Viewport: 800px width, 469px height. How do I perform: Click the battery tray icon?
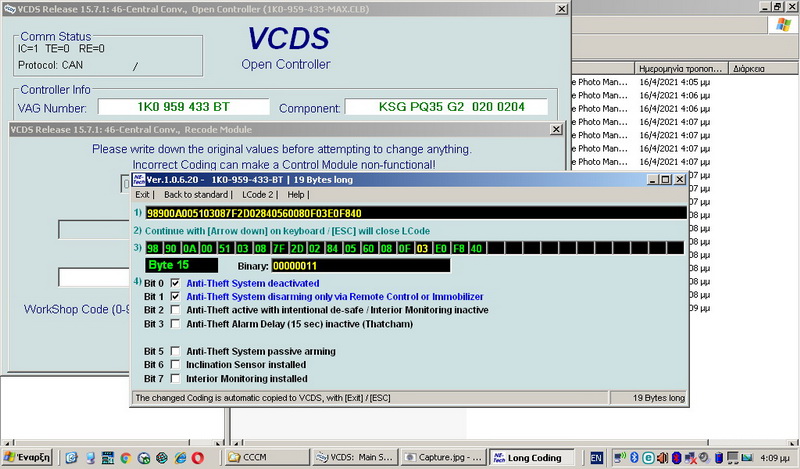pos(718,458)
